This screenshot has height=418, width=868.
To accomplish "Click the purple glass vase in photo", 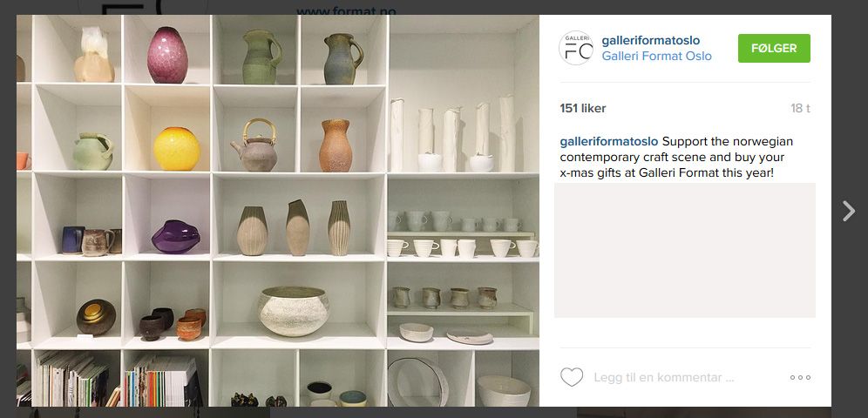I will pos(175,237).
